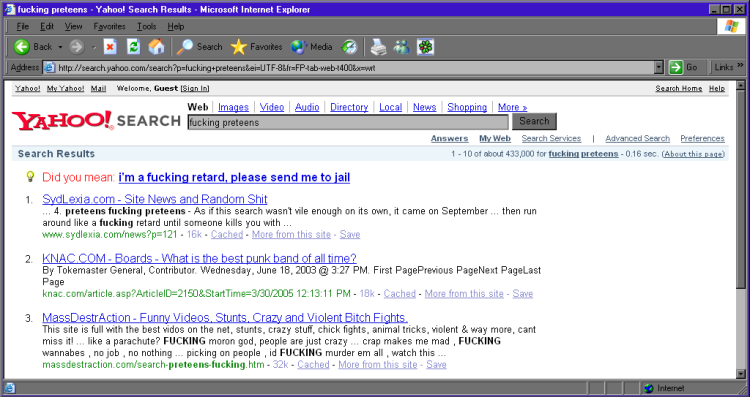Open the Help menu
Screen dimensions: 750x397
tap(176, 26)
